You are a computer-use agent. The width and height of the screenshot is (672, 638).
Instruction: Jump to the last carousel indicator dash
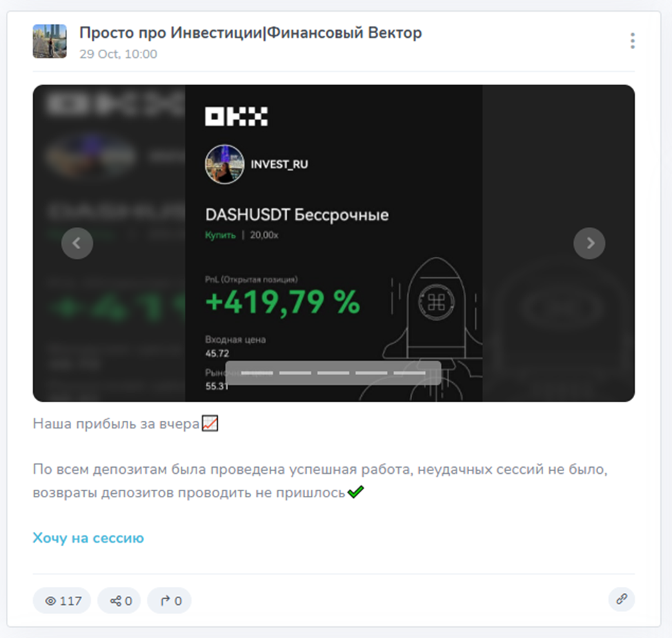[409, 372]
